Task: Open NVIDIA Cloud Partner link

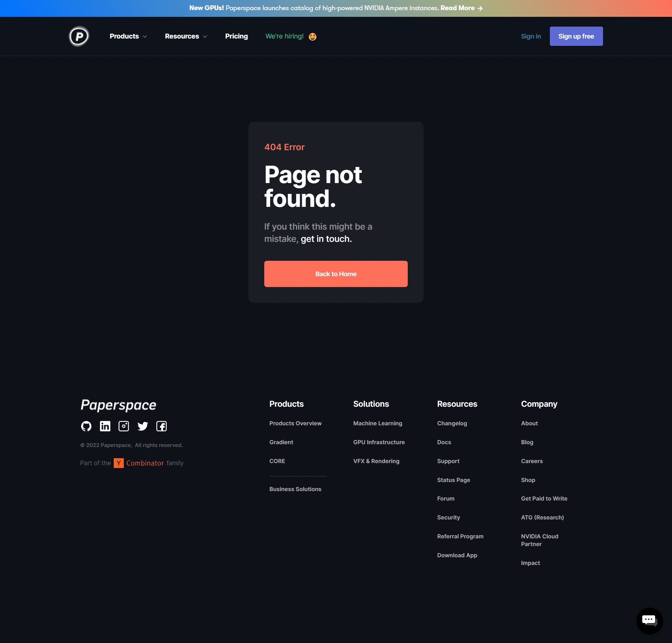Action: point(540,540)
